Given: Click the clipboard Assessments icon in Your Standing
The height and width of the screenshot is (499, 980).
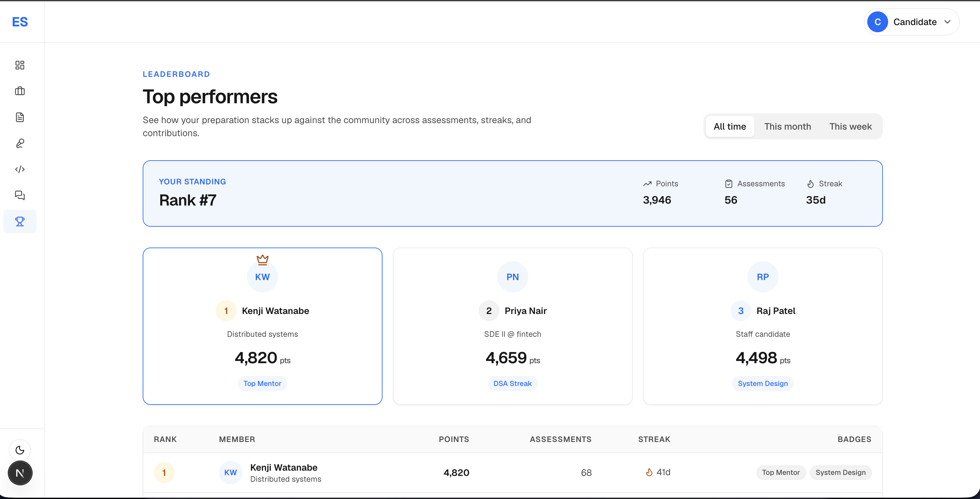Looking at the screenshot, I should pyautogui.click(x=728, y=184).
